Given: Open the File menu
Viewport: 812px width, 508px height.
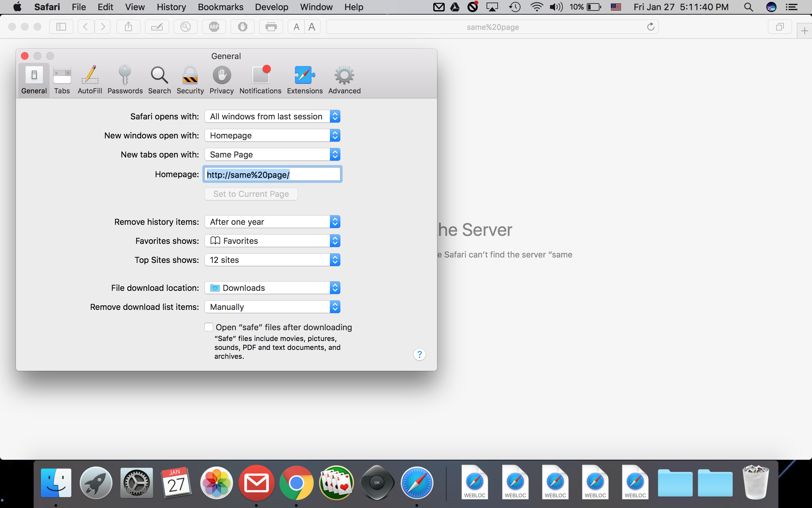Looking at the screenshot, I should pyautogui.click(x=79, y=7).
